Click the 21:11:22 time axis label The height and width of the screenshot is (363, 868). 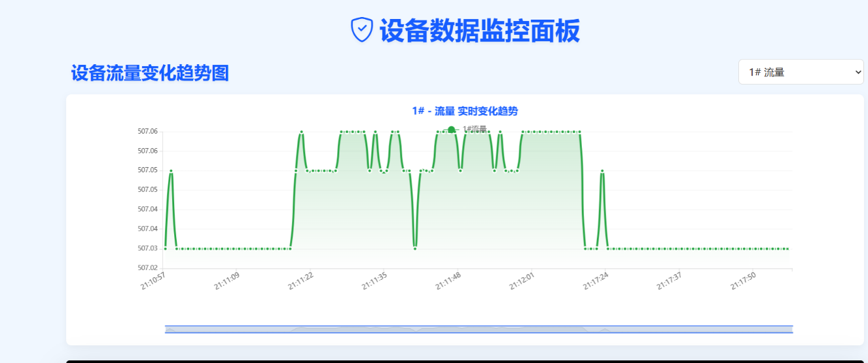(301, 281)
